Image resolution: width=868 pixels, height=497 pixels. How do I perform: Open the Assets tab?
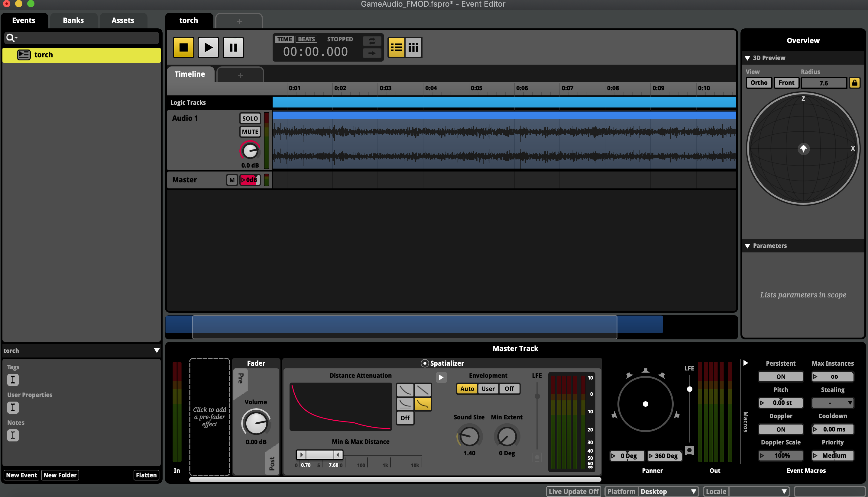123,21
